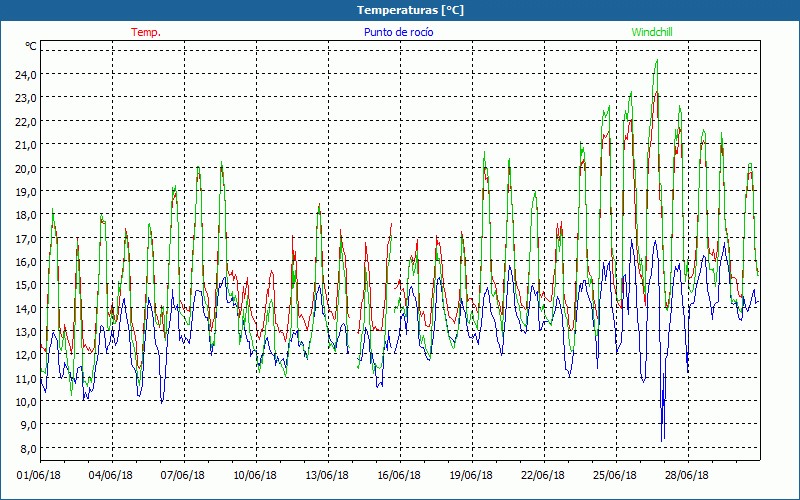
Task: Click the 04/06/18 date label
Action: [111, 475]
